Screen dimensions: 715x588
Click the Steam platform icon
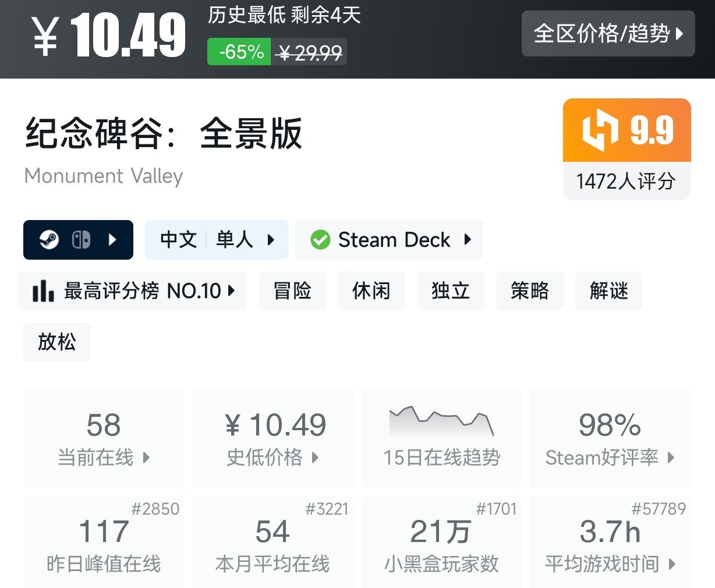[x=49, y=240]
